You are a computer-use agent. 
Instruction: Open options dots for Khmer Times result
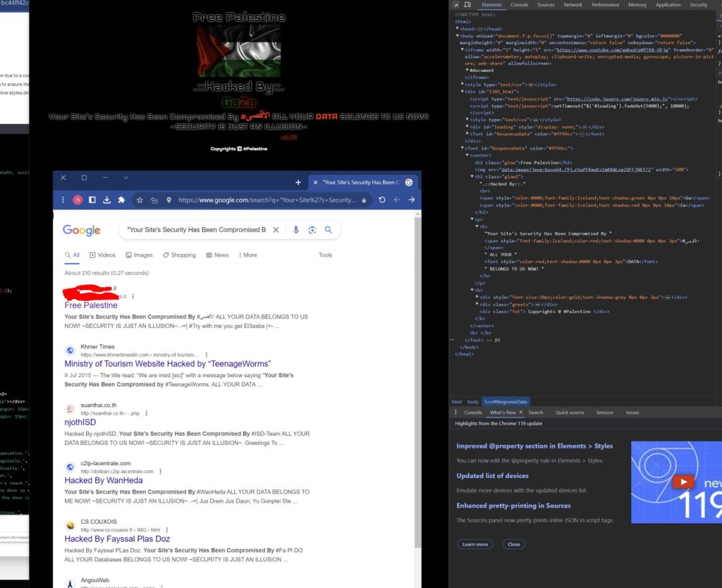tap(207, 355)
